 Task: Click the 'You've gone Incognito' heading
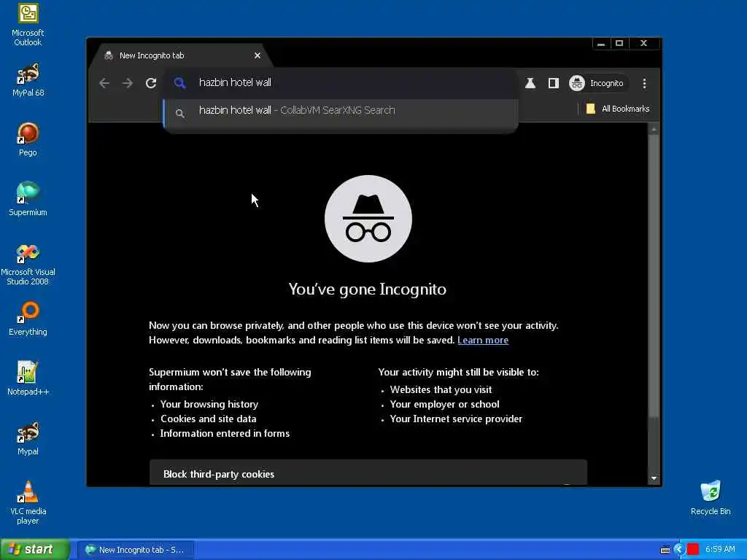point(368,289)
